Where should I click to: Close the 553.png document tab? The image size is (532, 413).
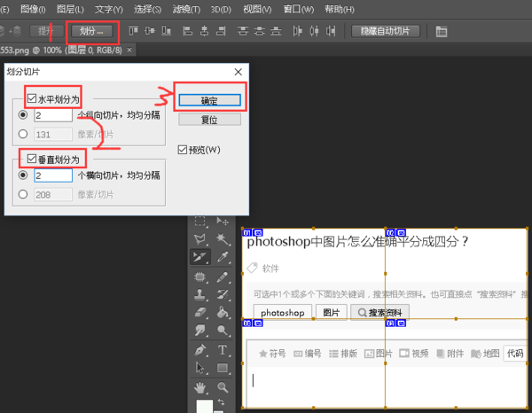point(129,50)
